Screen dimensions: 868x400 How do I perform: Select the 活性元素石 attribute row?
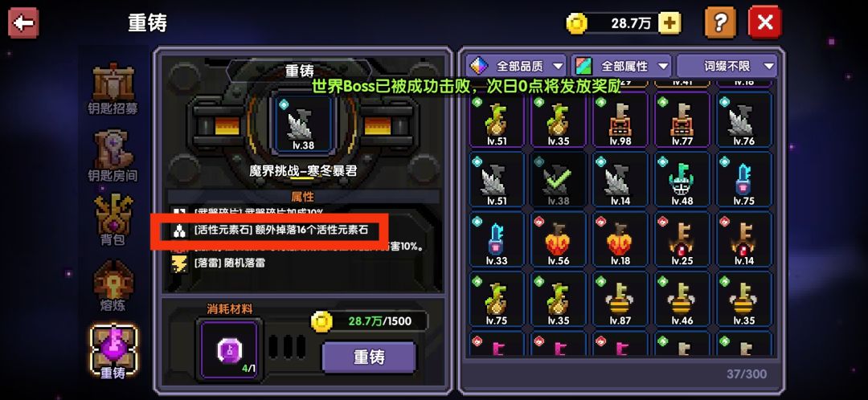click(x=269, y=231)
